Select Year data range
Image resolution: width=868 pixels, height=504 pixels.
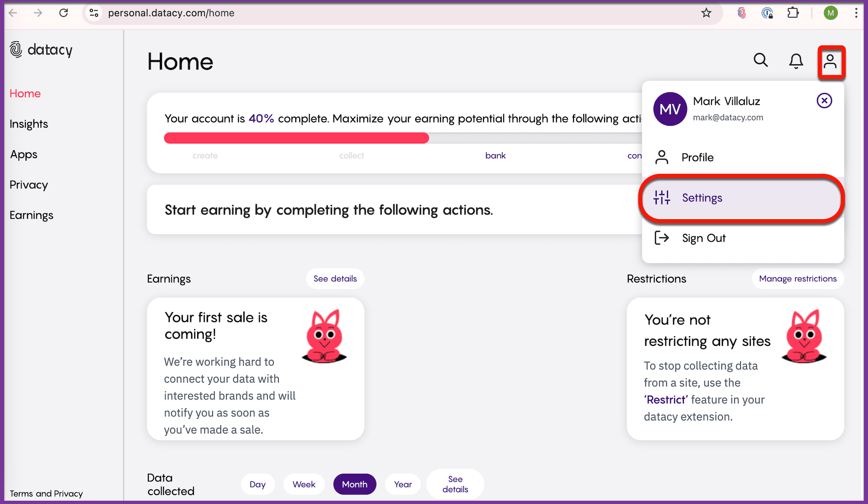[402, 484]
